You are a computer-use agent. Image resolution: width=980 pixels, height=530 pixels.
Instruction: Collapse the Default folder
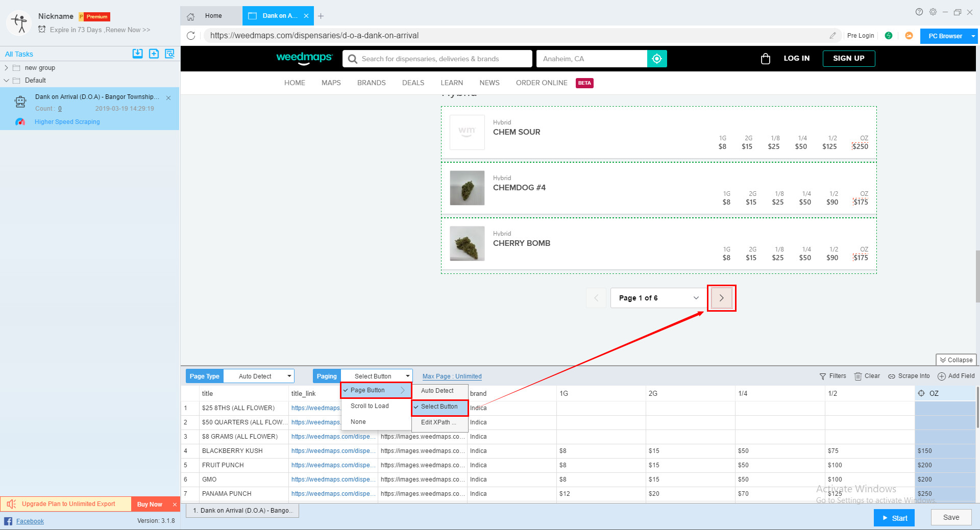point(6,81)
